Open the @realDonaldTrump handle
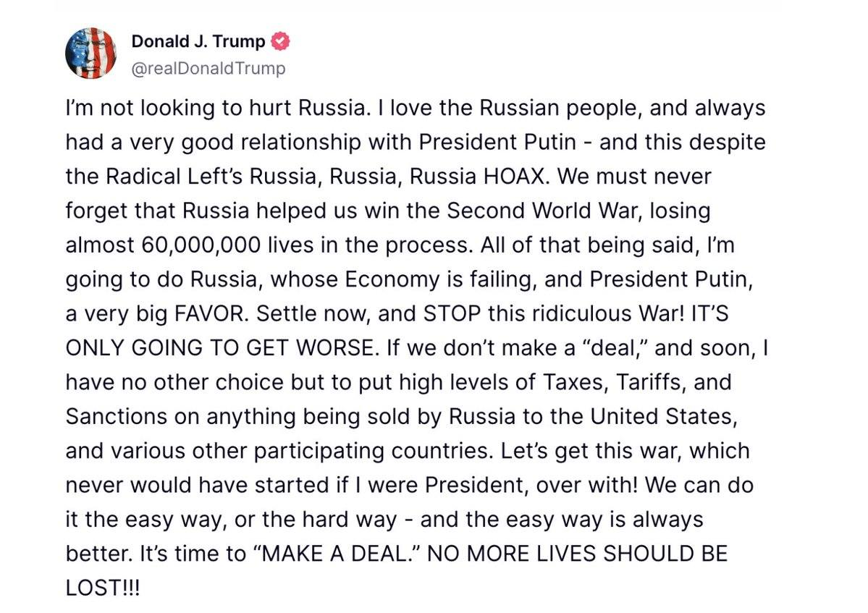This screenshot has width=868, height=613. (208, 69)
